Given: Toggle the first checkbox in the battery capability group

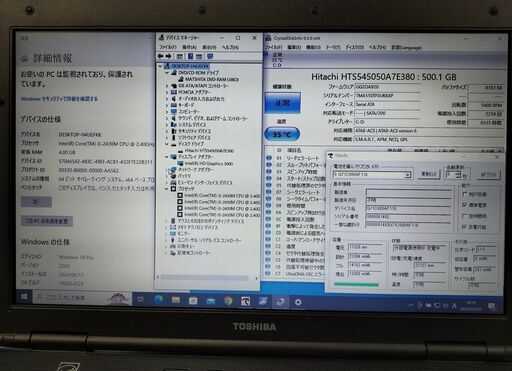Looking at the screenshot, I should tap(465, 194).
